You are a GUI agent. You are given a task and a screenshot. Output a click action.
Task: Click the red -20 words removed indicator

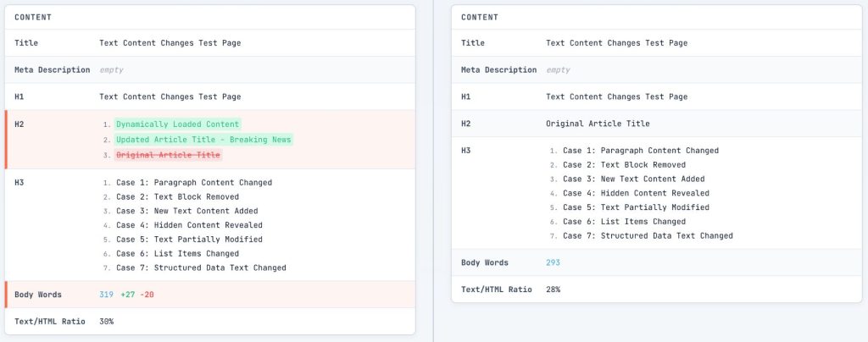click(x=148, y=295)
